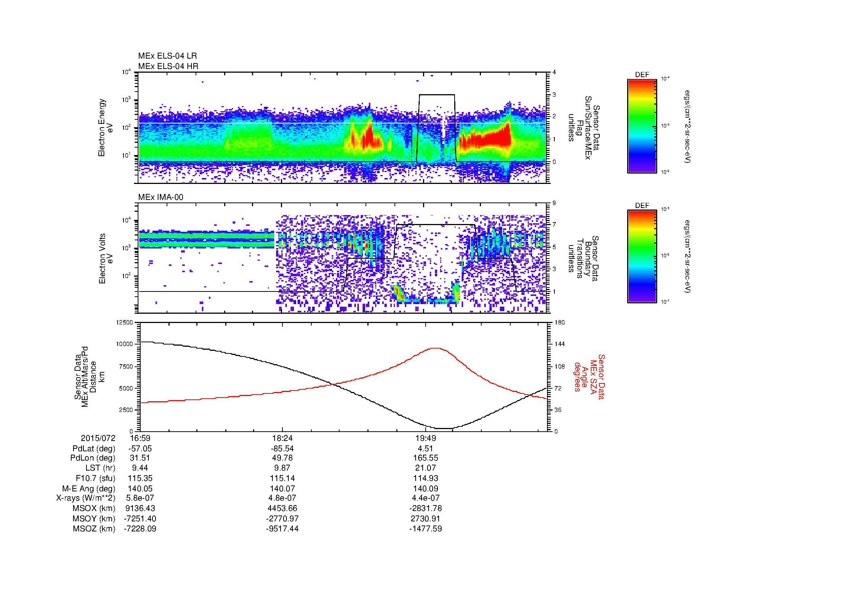
Task: Click the flag step plateau at level 3
Action: 437,95
